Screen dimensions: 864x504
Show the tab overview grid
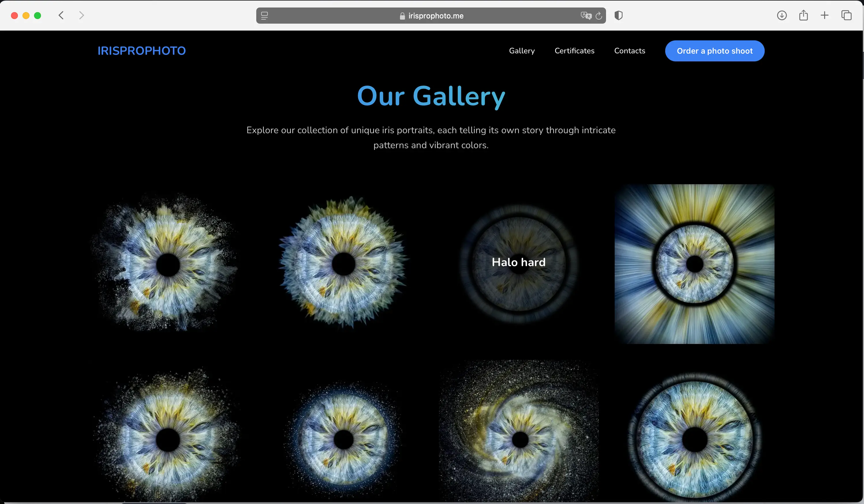846,15
